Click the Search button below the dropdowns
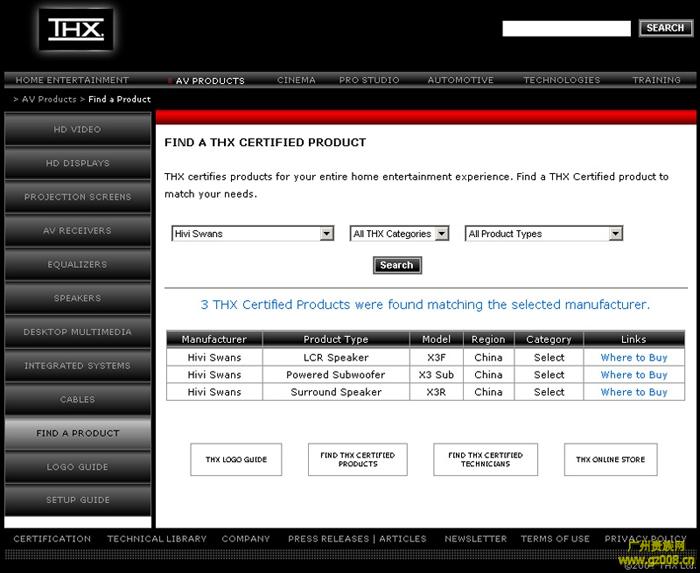 397,265
